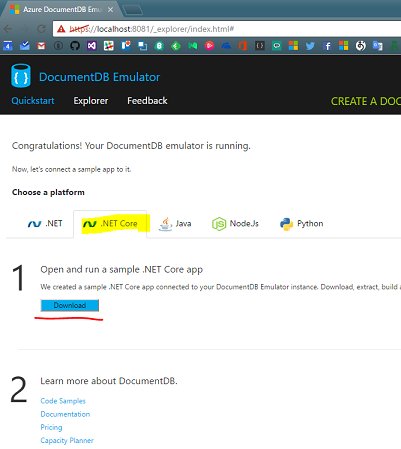Viewport: 401px width, 449px height.
Task: Open the Slack bookmark
Action: point(109,46)
